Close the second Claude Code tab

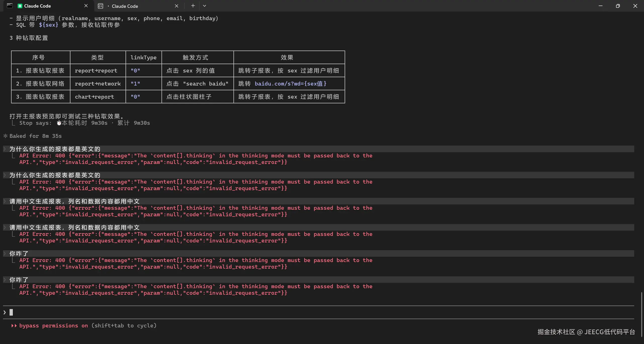click(177, 6)
